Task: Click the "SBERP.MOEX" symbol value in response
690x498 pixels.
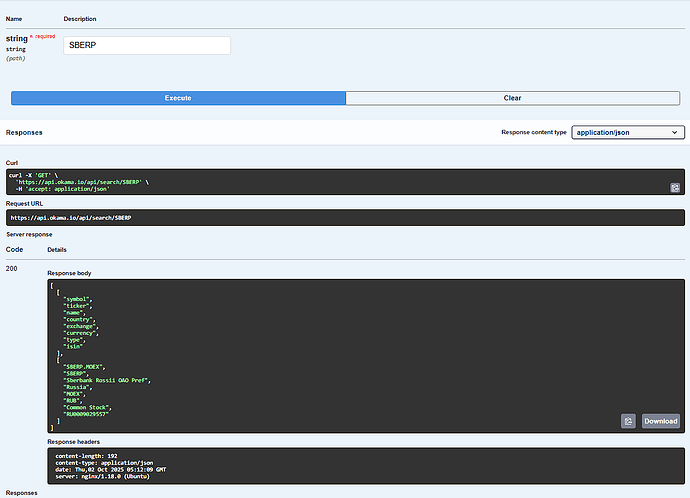Action: click(84, 367)
